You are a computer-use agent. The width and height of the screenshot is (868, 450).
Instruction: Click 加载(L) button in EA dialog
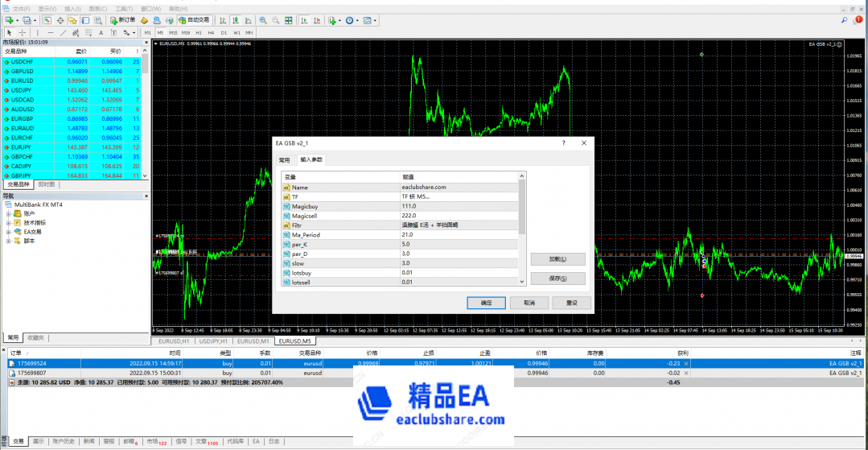click(x=557, y=258)
